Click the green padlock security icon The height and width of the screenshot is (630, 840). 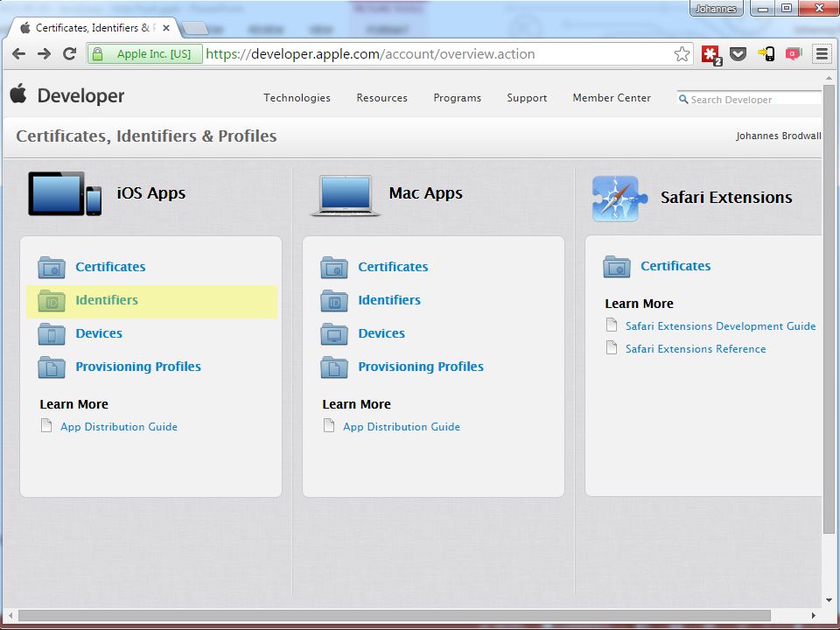point(97,54)
